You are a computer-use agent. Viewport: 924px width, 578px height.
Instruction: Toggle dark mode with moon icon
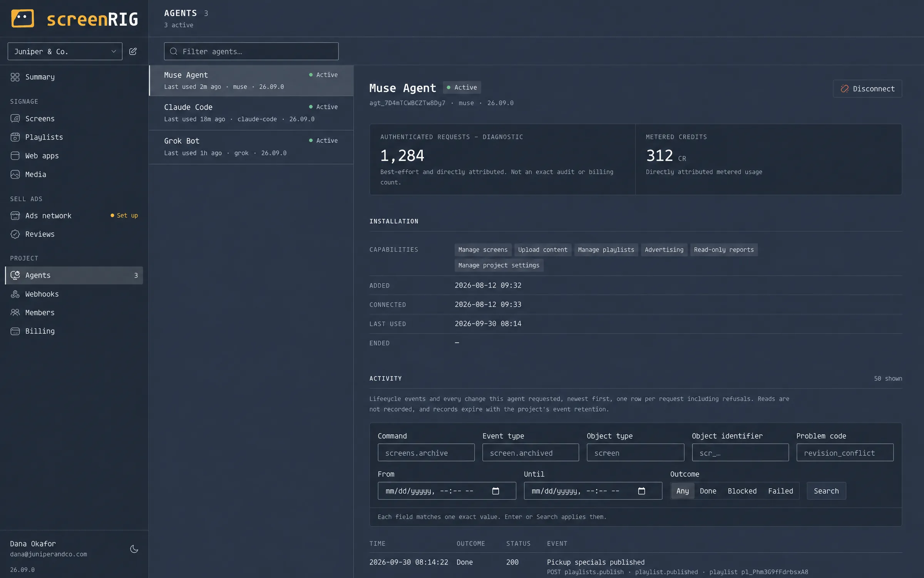click(134, 549)
